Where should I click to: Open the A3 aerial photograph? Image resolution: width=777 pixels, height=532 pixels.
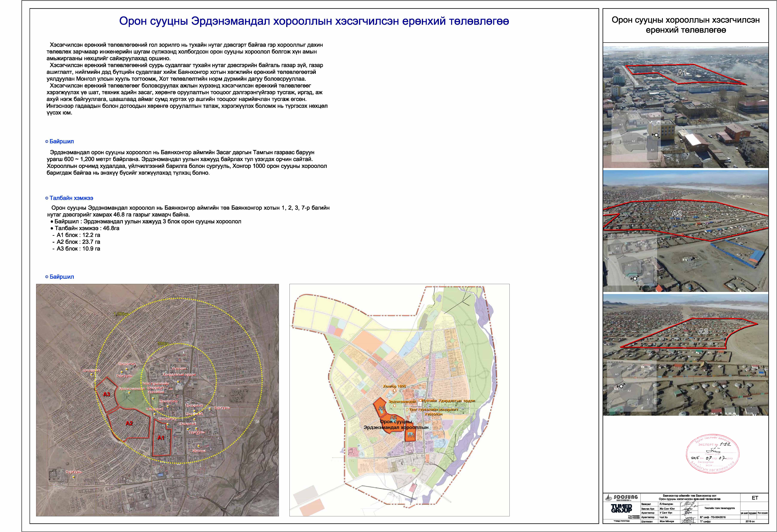[685, 355]
